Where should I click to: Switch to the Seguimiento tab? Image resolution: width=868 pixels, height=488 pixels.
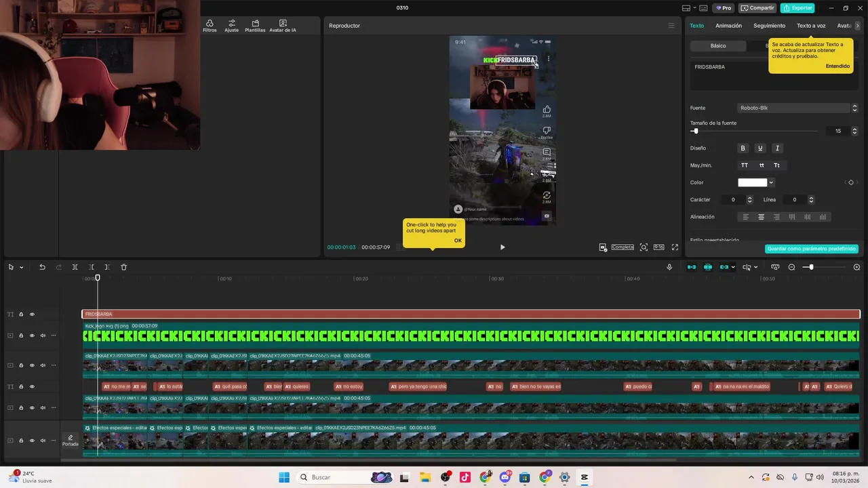click(x=769, y=26)
